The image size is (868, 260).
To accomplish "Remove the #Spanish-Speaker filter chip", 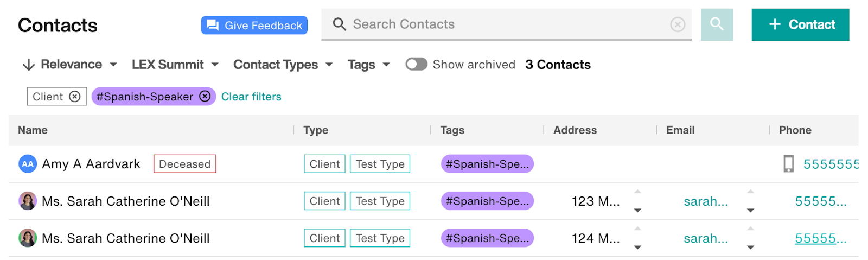I will tap(205, 96).
